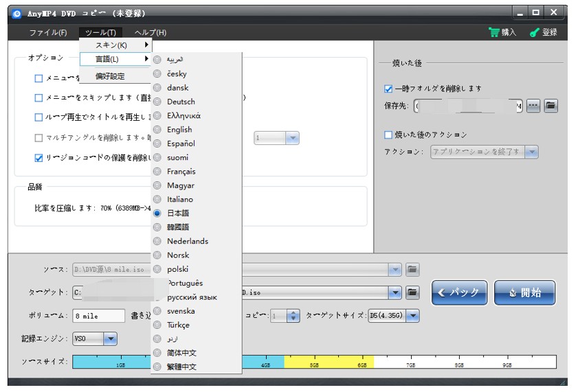
Task: Expand the 言語(L) submenu
Action: (115, 59)
